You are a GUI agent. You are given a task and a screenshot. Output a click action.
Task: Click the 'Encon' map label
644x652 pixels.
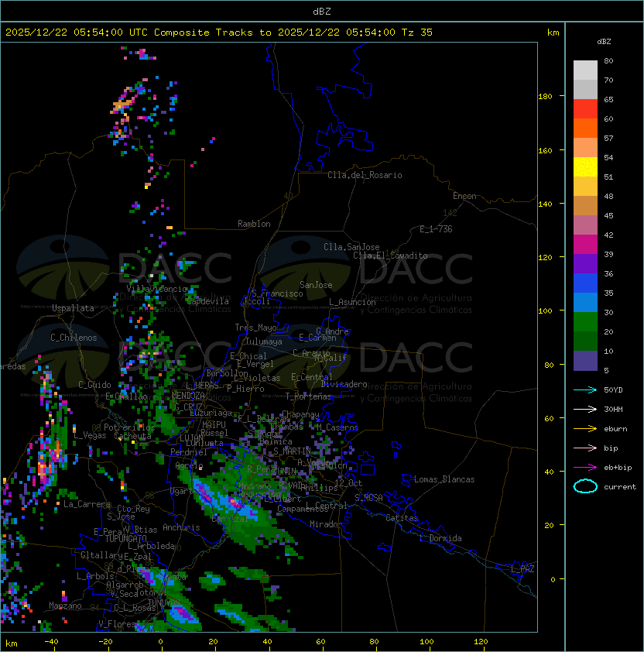[464, 196]
